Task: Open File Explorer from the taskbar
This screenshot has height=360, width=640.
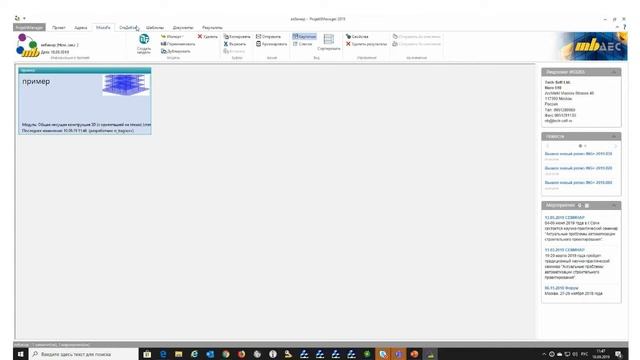Action: click(178, 354)
